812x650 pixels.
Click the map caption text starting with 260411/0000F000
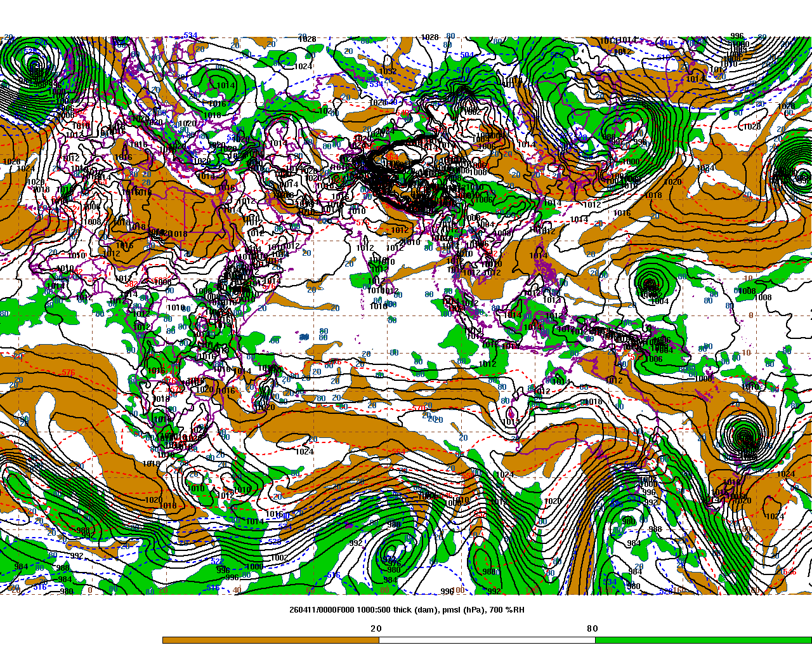[407, 610]
